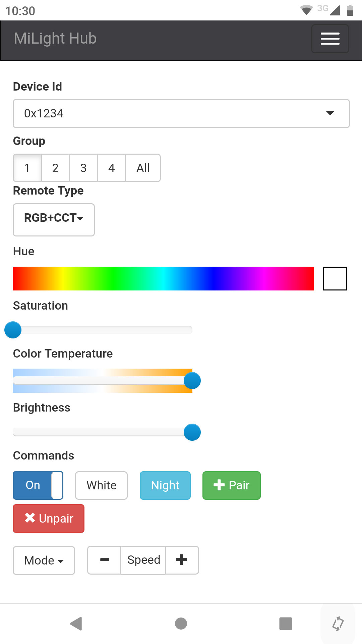This screenshot has width=362, height=644.
Task: Click the White command button
Action: click(102, 485)
